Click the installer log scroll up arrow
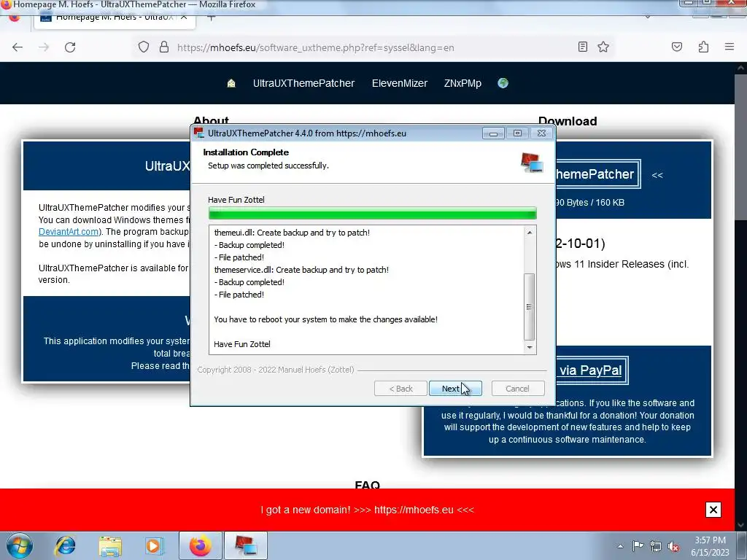The image size is (747, 560). click(530, 233)
